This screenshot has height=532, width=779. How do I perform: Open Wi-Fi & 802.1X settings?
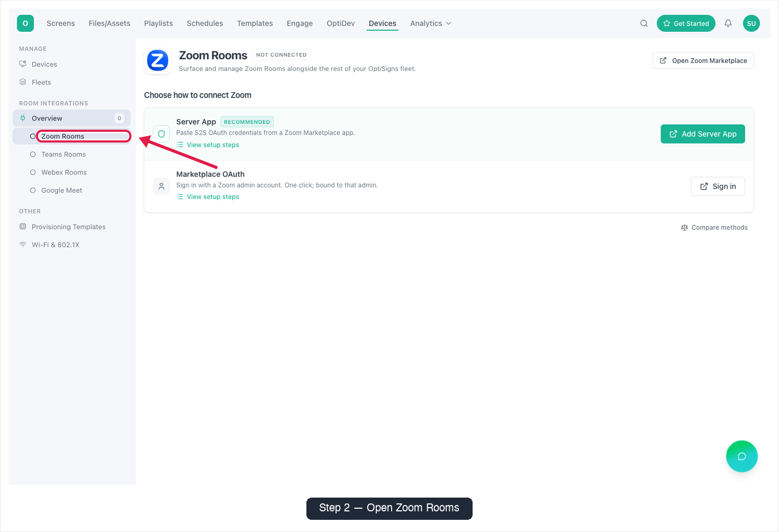(x=72, y=245)
